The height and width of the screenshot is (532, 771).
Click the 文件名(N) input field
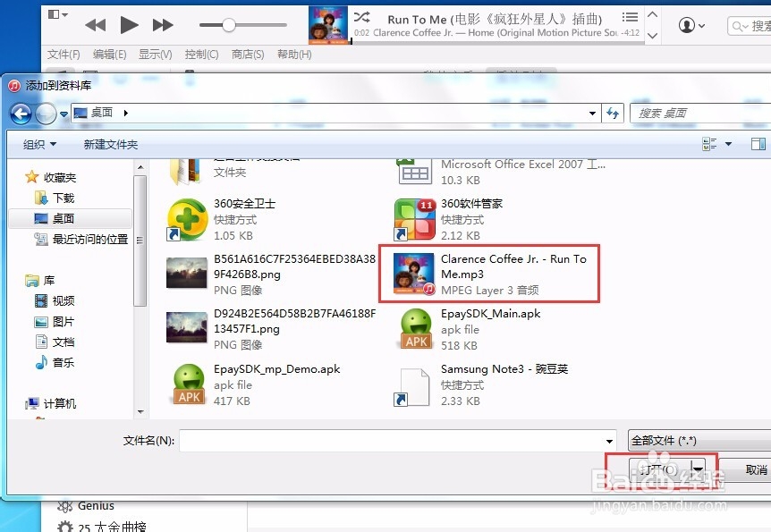[392, 441]
